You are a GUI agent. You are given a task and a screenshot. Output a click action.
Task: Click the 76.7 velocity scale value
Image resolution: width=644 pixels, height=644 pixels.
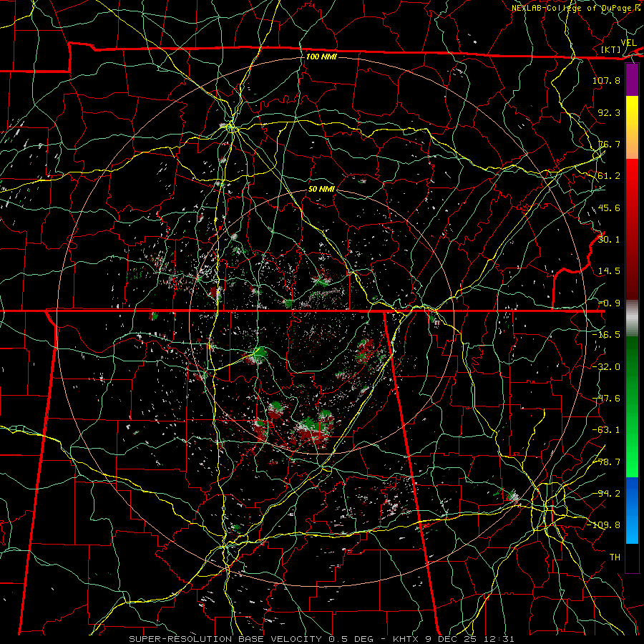pos(609,144)
